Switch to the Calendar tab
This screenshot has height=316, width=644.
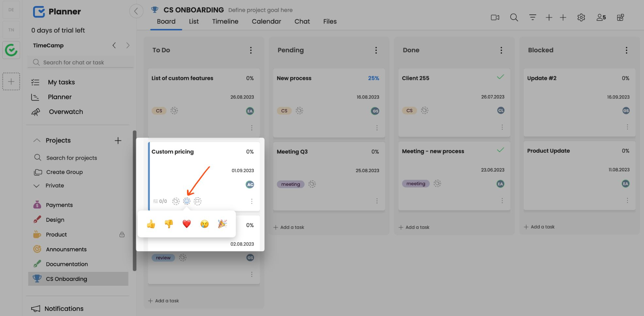pos(266,21)
